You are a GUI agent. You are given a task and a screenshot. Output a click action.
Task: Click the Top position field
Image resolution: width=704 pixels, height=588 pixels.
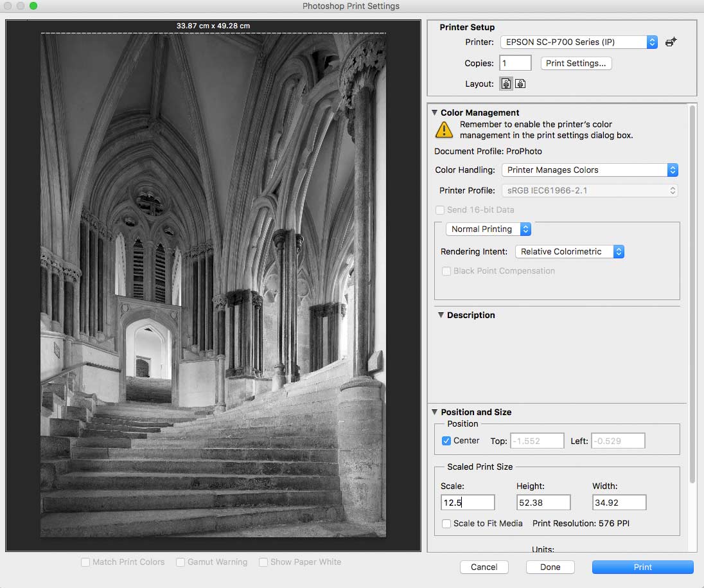537,441
